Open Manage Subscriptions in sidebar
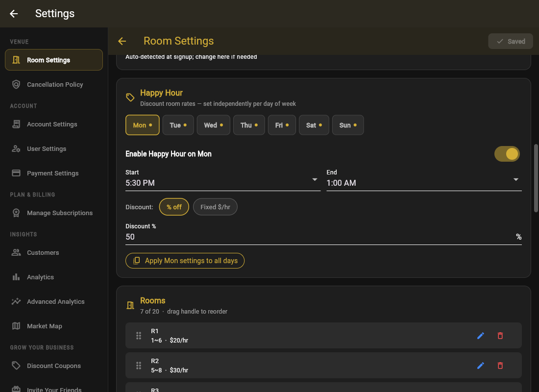 [54, 213]
